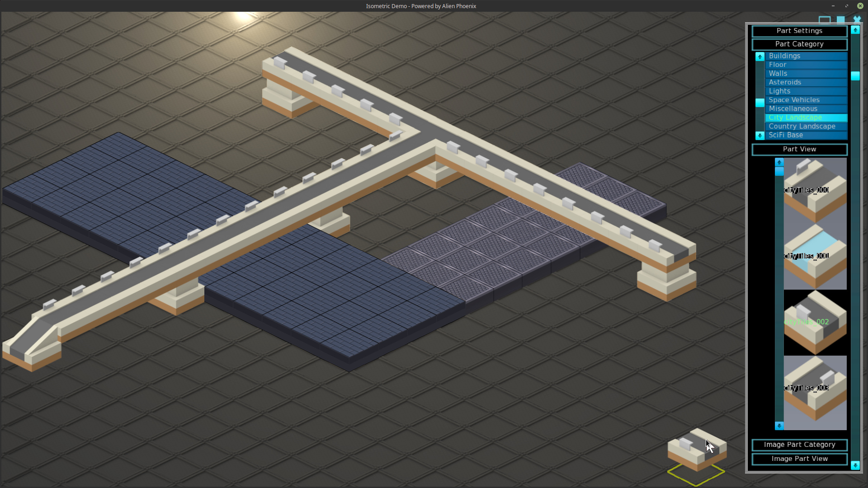Click Part View list down arrow
Viewport: 868px width, 488px height.
click(x=779, y=426)
